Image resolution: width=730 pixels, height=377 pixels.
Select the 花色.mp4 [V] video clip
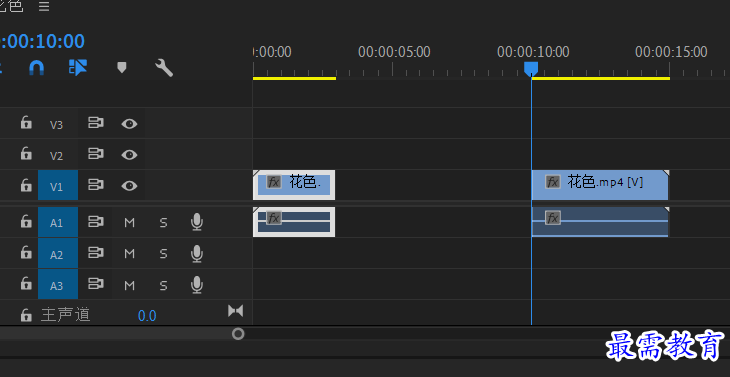600,185
